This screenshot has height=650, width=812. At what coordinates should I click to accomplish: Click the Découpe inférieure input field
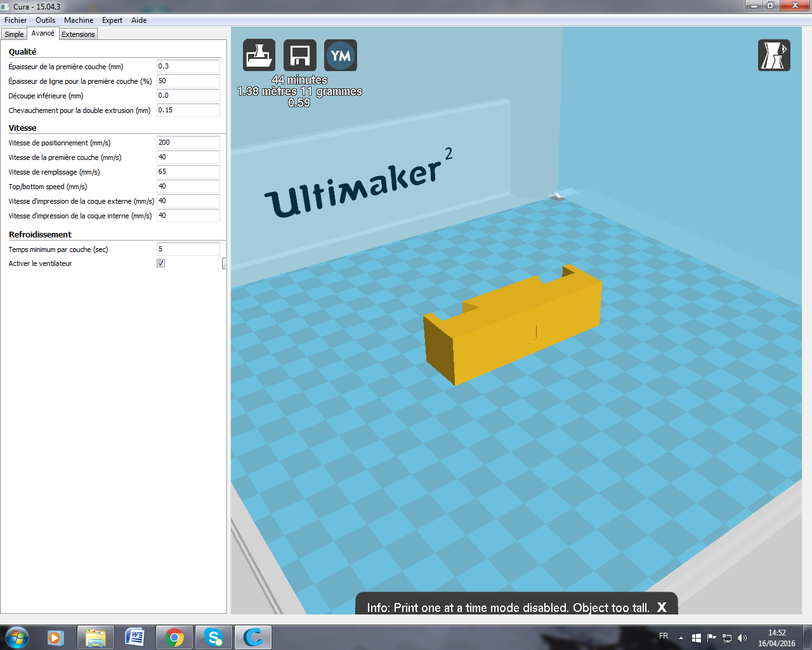pyautogui.click(x=188, y=95)
